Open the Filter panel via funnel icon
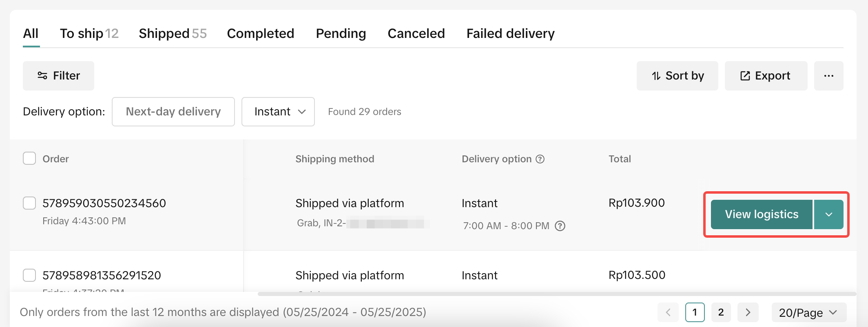 click(x=42, y=75)
